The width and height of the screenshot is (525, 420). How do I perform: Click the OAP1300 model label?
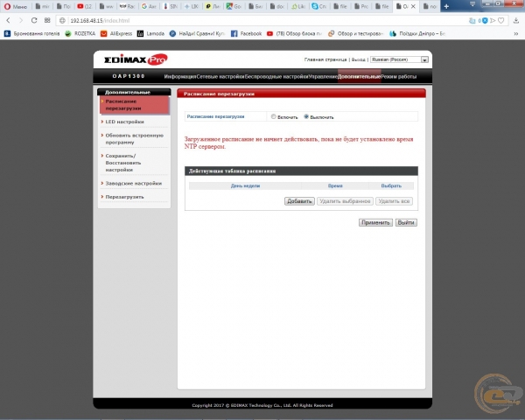[129, 76]
